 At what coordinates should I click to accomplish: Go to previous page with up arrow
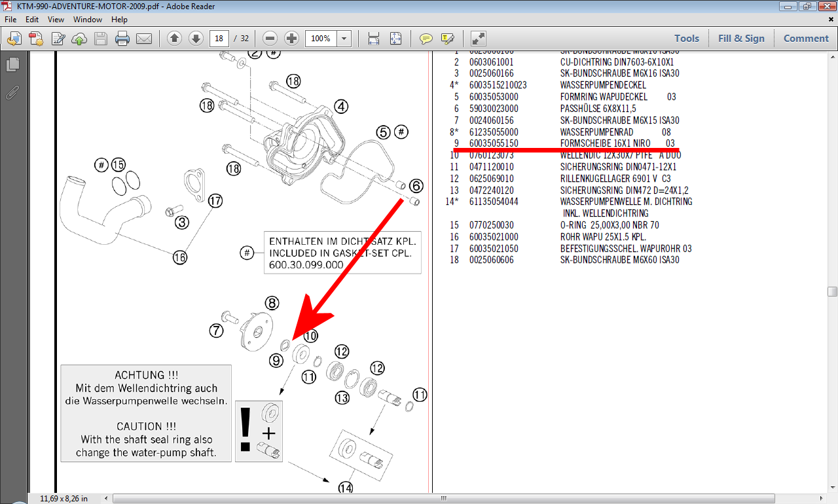click(x=174, y=39)
